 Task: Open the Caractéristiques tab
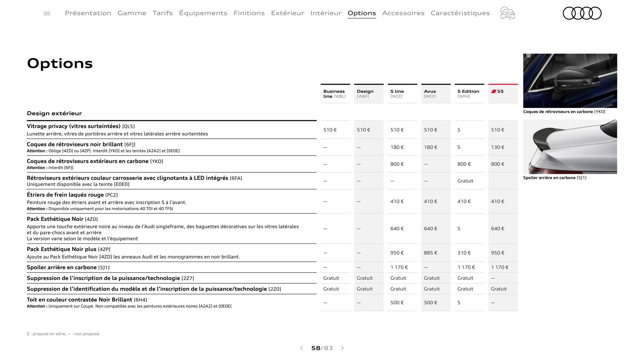pos(460,13)
